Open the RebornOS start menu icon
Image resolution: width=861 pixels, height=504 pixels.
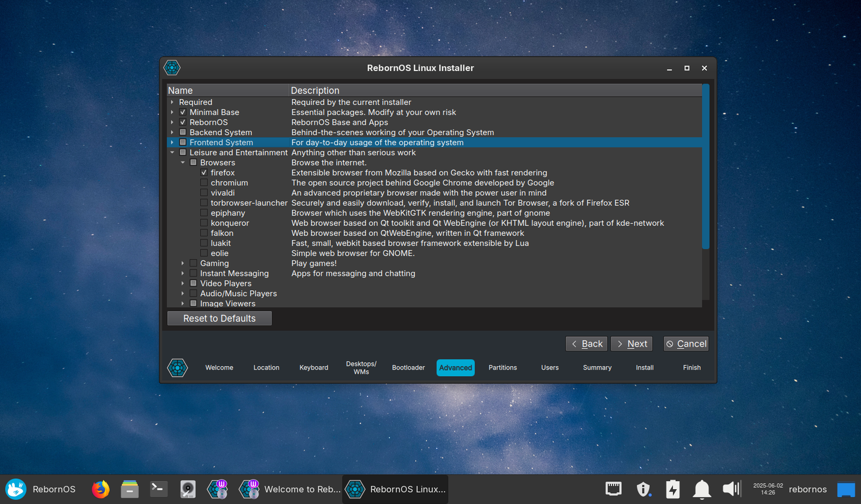[16, 489]
